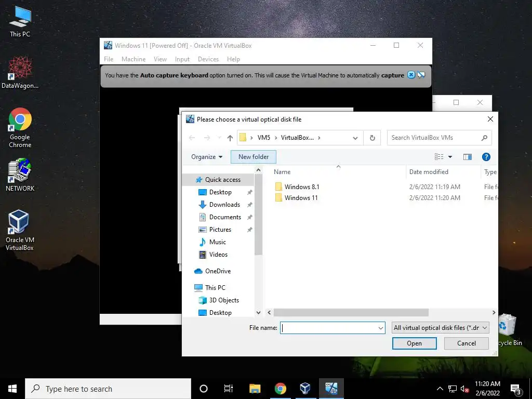Expand File name history dropdown
The width and height of the screenshot is (532, 399).
pos(380,328)
